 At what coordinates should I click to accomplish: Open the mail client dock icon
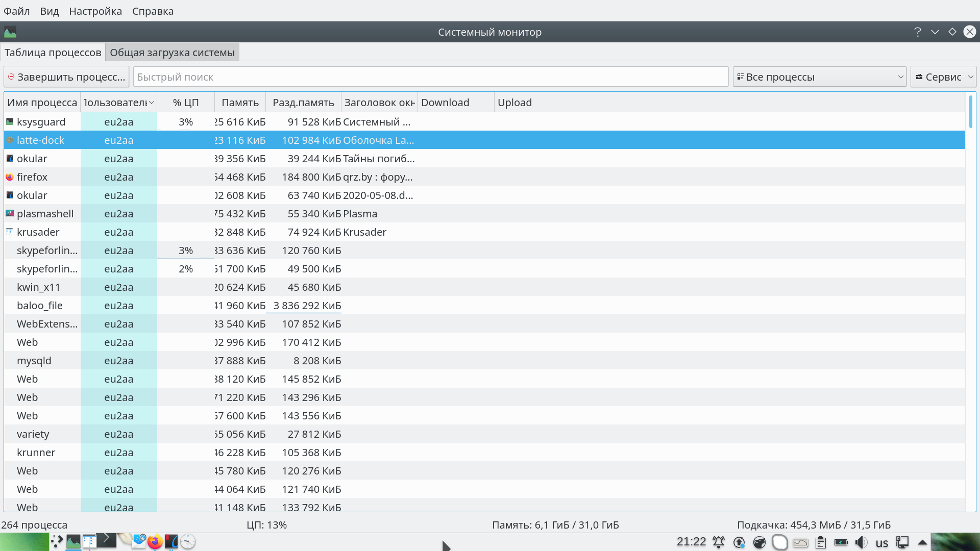(138, 541)
